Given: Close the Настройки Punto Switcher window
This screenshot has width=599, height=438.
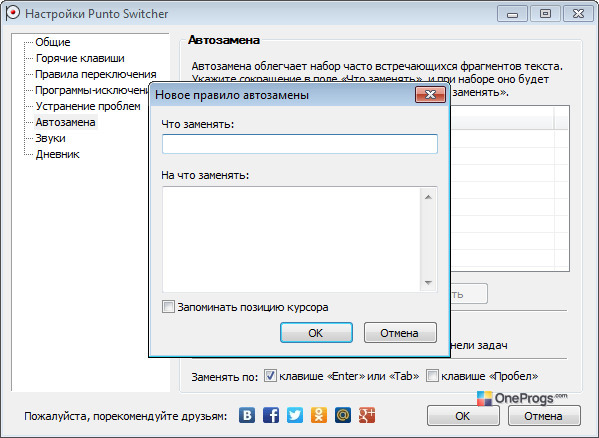Looking at the screenshot, I should point(578,14).
